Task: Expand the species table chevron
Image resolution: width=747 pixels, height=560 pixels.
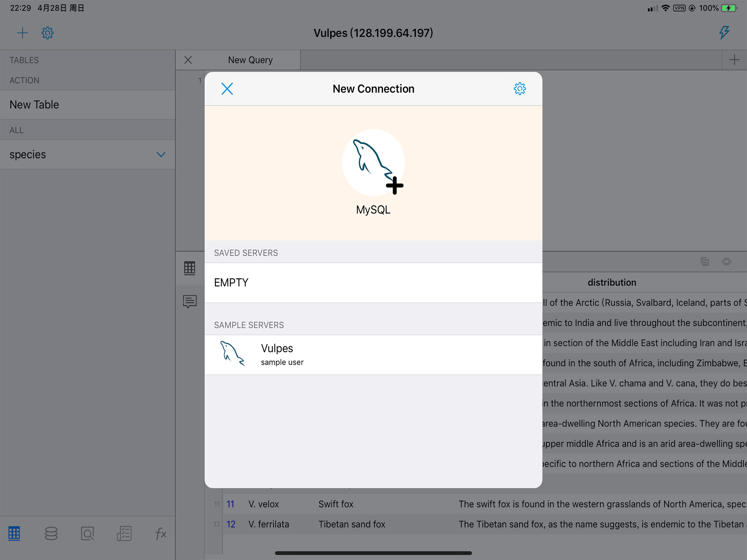Action: pos(161,155)
